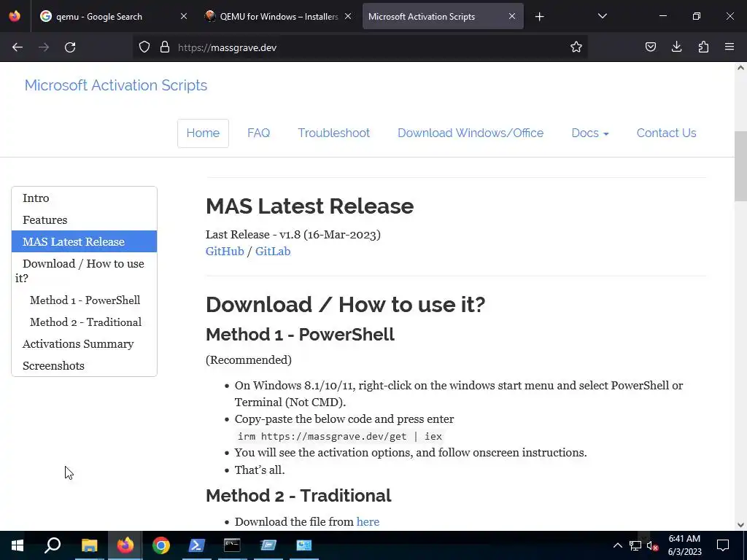Open File Explorer from the taskbar
Image resolution: width=747 pixels, height=560 pixels.
pyautogui.click(x=90, y=545)
